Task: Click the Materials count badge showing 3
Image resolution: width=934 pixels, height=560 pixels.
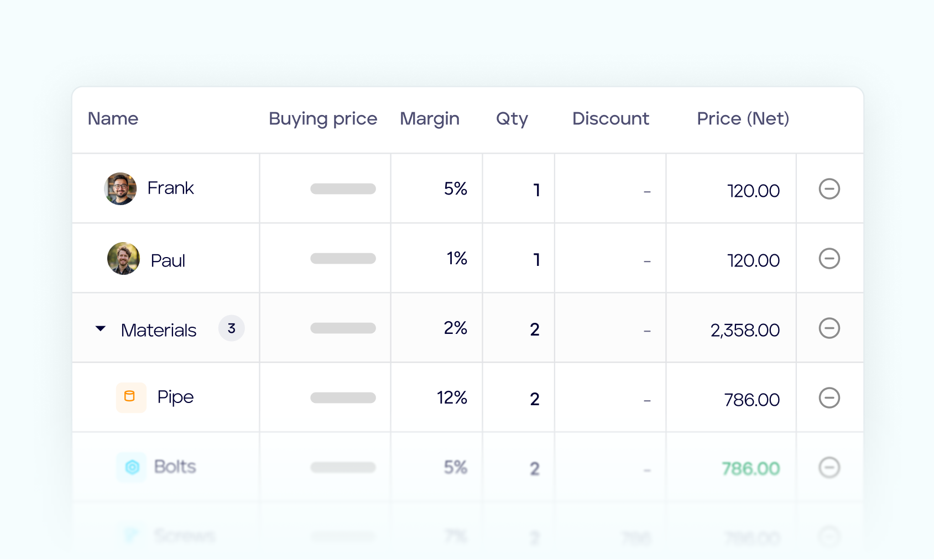Action: (x=231, y=328)
